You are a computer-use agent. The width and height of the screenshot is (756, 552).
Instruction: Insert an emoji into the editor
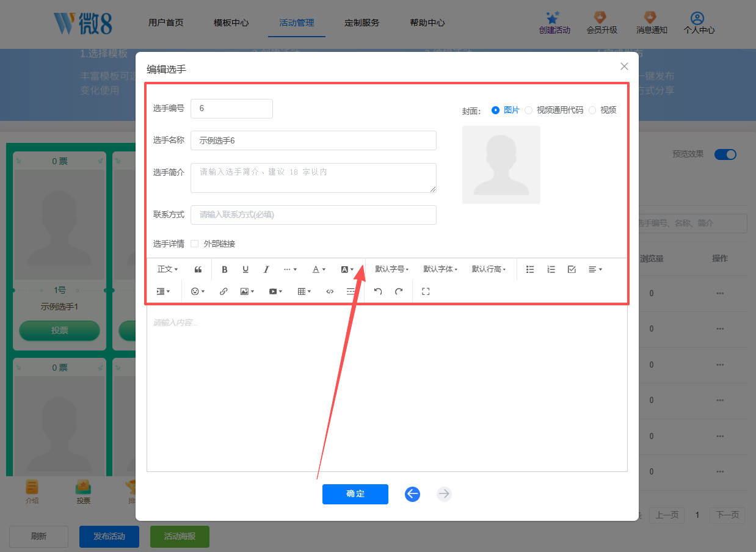(x=195, y=291)
